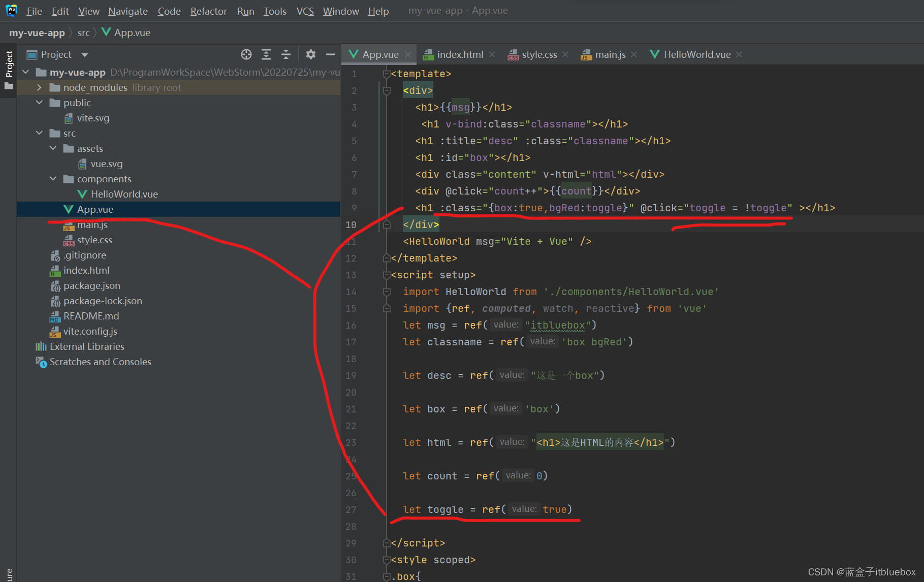Click README.md file icon
The height and width of the screenshot is (582, 924).
click(x=55, y=316)
